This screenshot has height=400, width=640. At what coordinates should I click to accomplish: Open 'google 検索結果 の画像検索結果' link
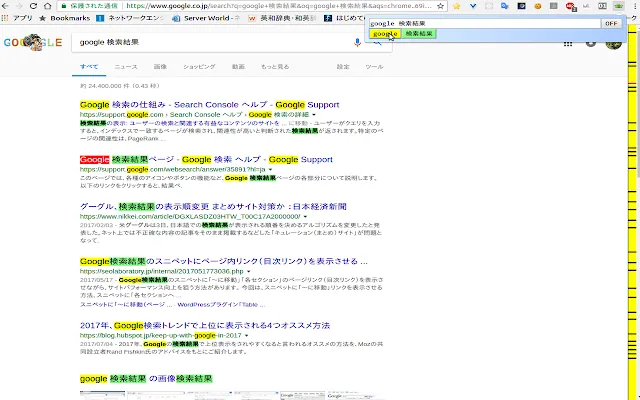click(x=146, y=379)
